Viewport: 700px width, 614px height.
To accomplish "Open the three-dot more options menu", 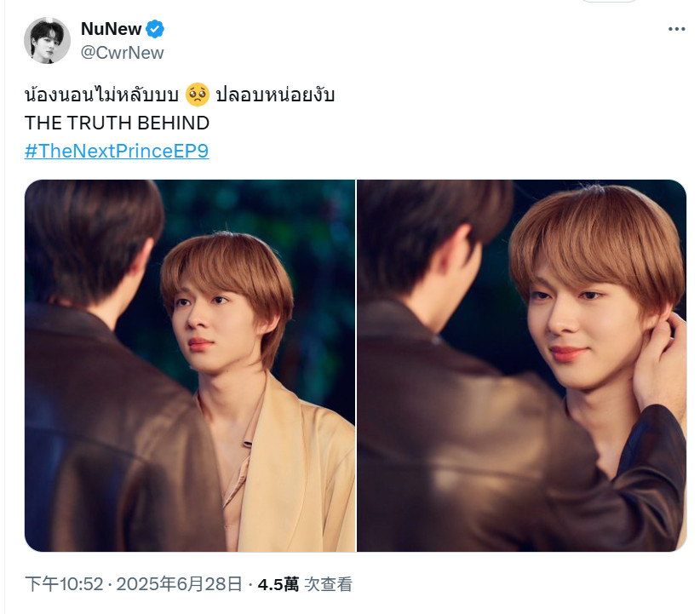I will coord(676,29).
